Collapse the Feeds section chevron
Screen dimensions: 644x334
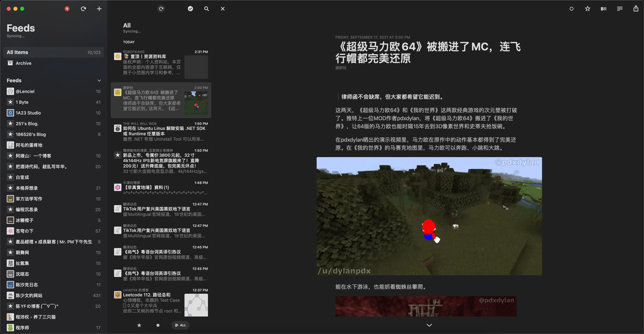click(99, 81)
